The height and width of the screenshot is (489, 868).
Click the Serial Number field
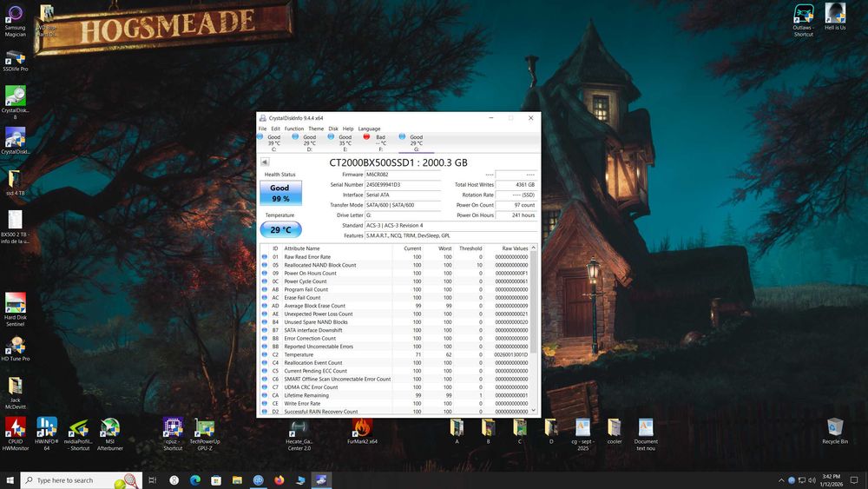coord(403,184)
